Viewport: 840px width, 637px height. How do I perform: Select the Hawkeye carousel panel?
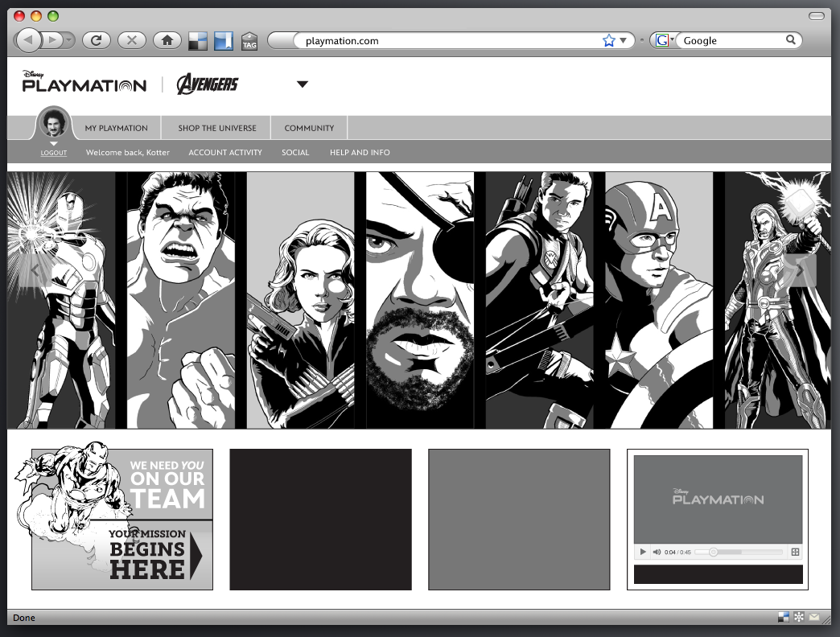pyautogui.click(x=539, y=300)
